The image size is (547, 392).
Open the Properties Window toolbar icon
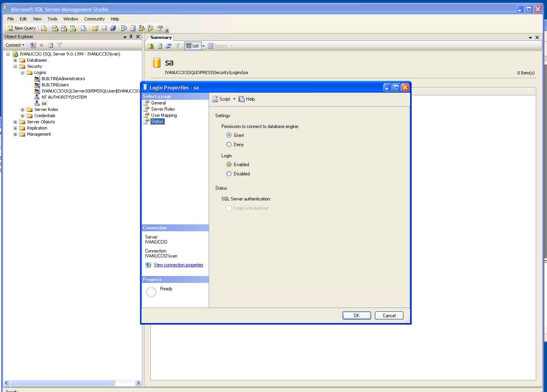pyautogui.click(x=159, y=28)
